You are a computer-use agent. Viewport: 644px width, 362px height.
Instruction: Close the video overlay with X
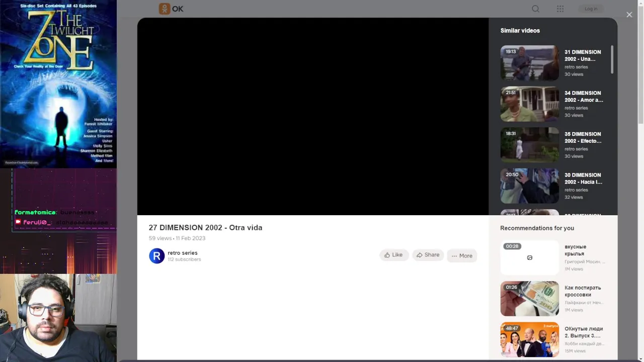click(629, 15)
